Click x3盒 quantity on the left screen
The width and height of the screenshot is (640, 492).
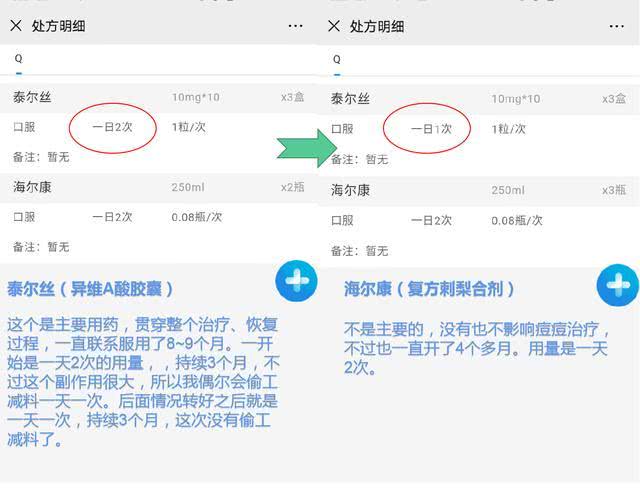tap(292, 97)
